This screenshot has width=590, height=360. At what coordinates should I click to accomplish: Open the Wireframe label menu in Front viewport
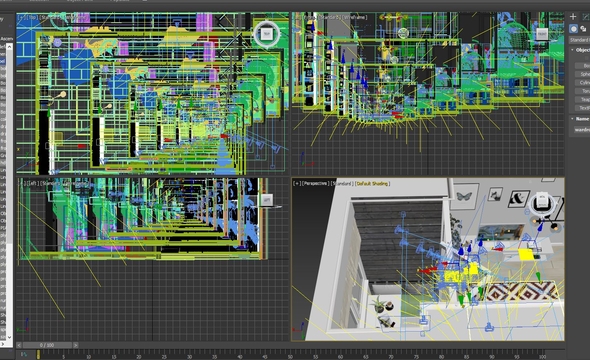[354, 17]
